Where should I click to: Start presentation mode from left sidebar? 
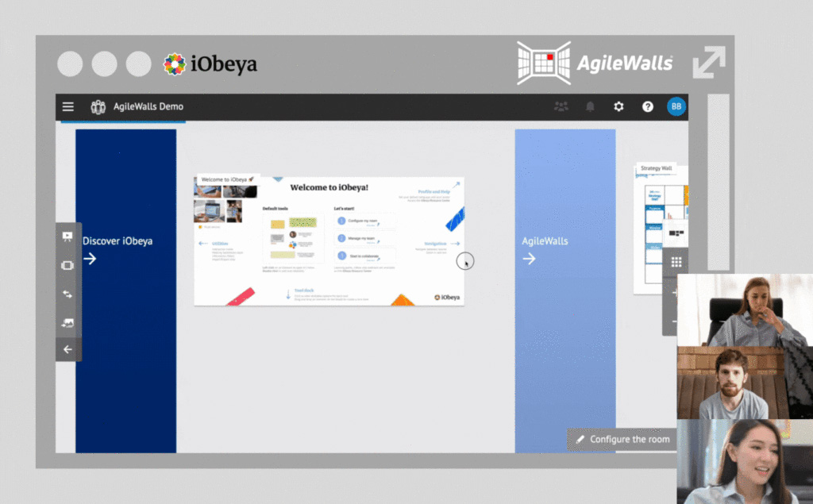pyautogui.click(x=67, y=237)
